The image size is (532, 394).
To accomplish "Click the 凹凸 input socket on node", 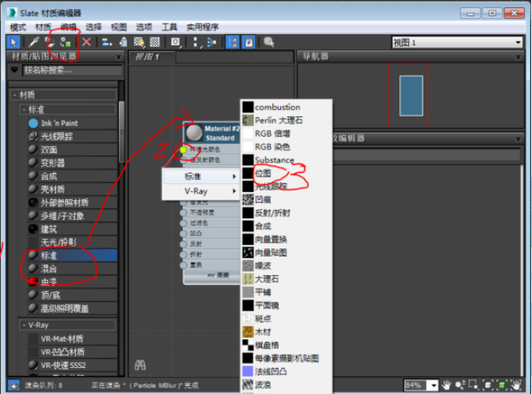I will pyautogui.click(x=183, y=234).
